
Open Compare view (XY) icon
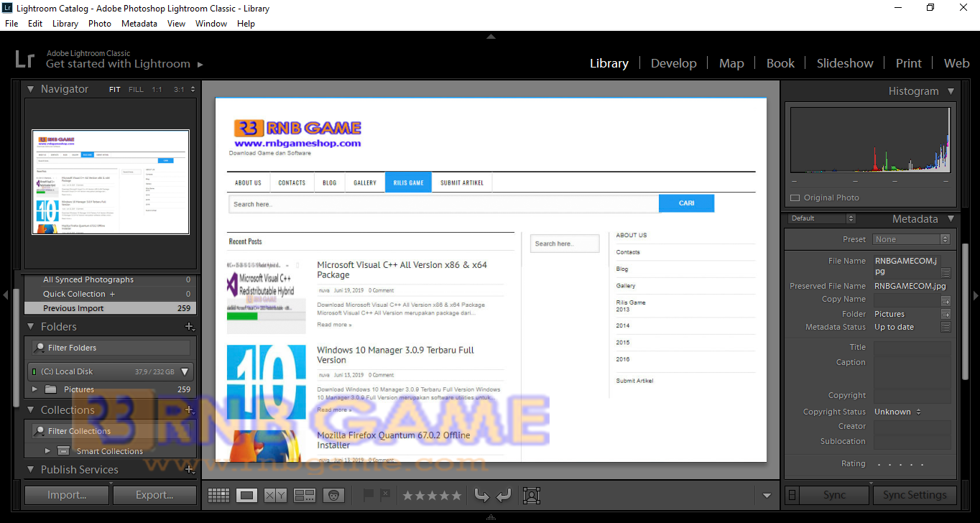tap(275, 495)
